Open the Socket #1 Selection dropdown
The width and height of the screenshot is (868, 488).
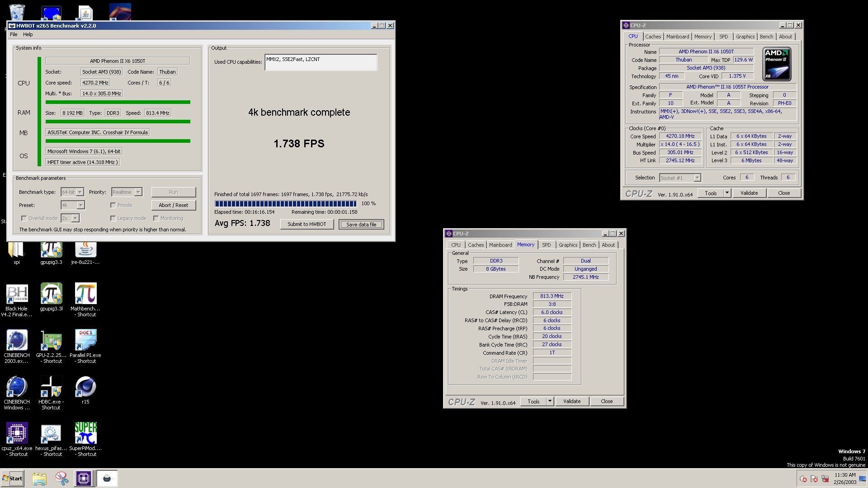coord(680,178)
